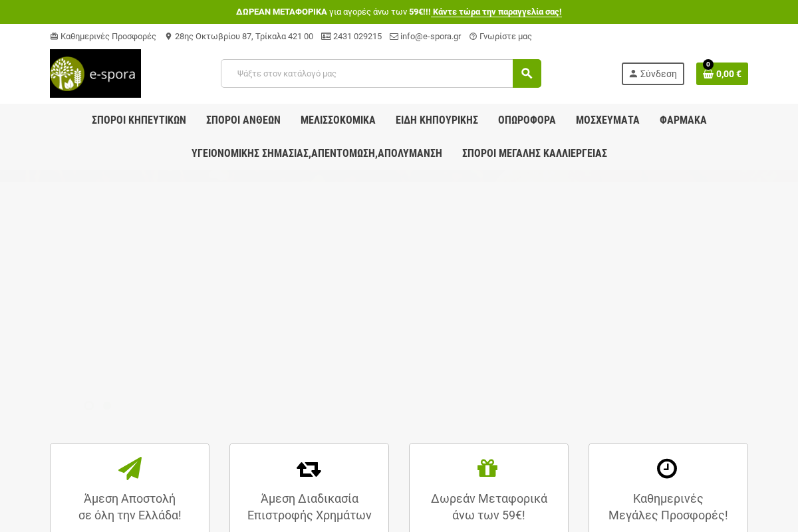
Task: Click the location pin address icon
Action: (168, 37)
